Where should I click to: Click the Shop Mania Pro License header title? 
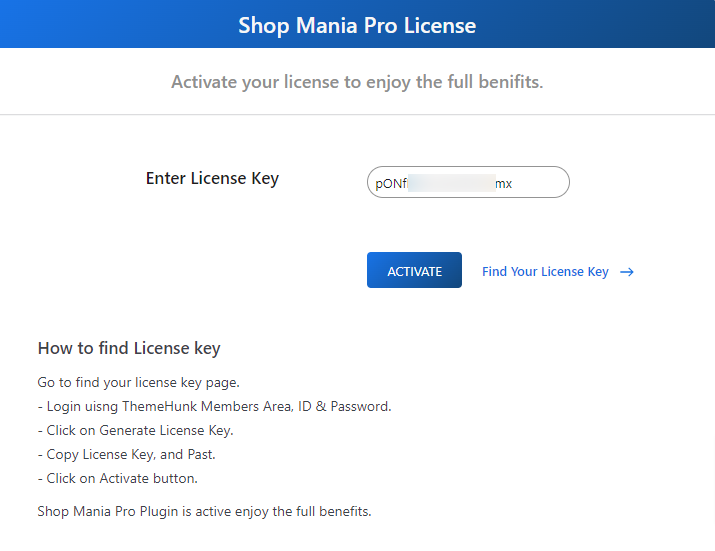(x=357, y=25)
